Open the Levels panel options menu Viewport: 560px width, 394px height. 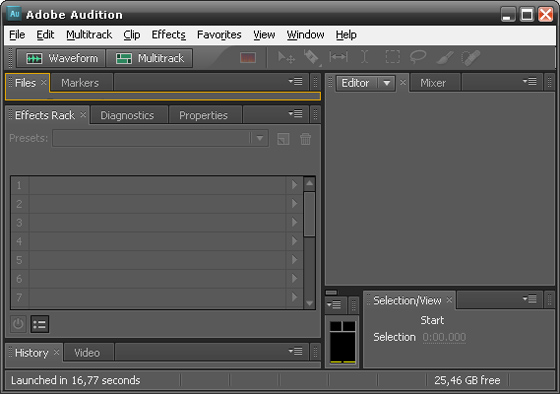pos(334,305)
